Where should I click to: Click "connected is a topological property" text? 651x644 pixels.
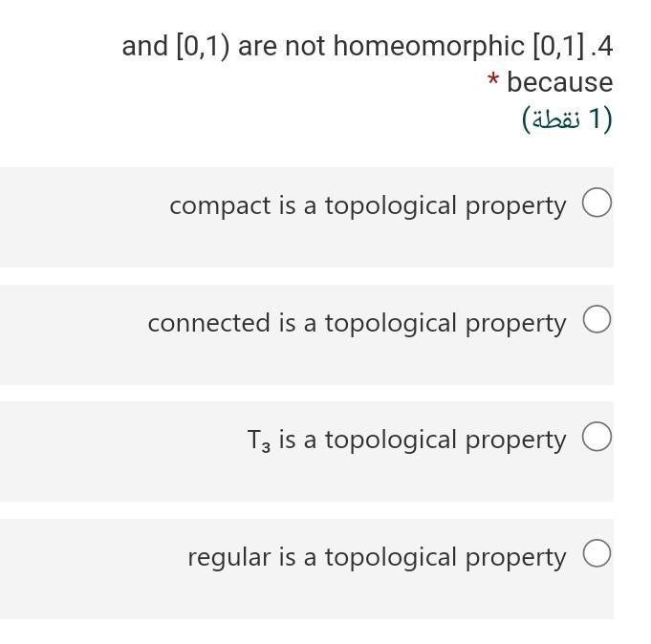(x=357, y=323)
